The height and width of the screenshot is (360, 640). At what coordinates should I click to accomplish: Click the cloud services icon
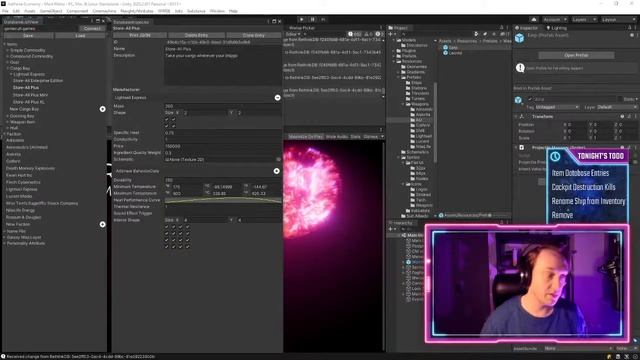tap(534, 19)
